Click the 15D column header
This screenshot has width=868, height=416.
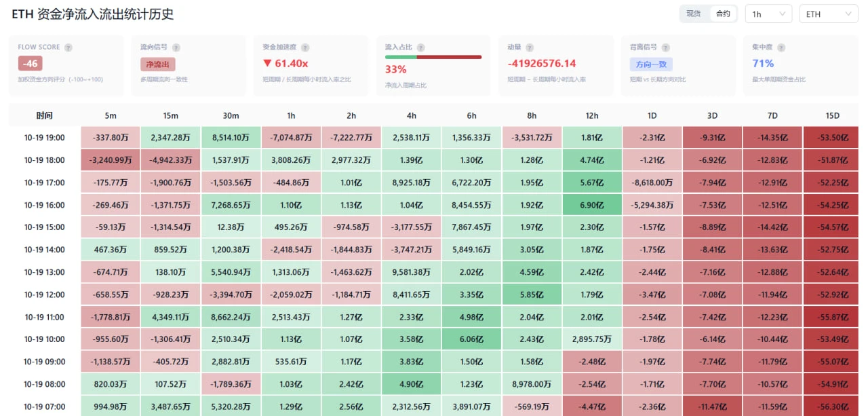832,115
